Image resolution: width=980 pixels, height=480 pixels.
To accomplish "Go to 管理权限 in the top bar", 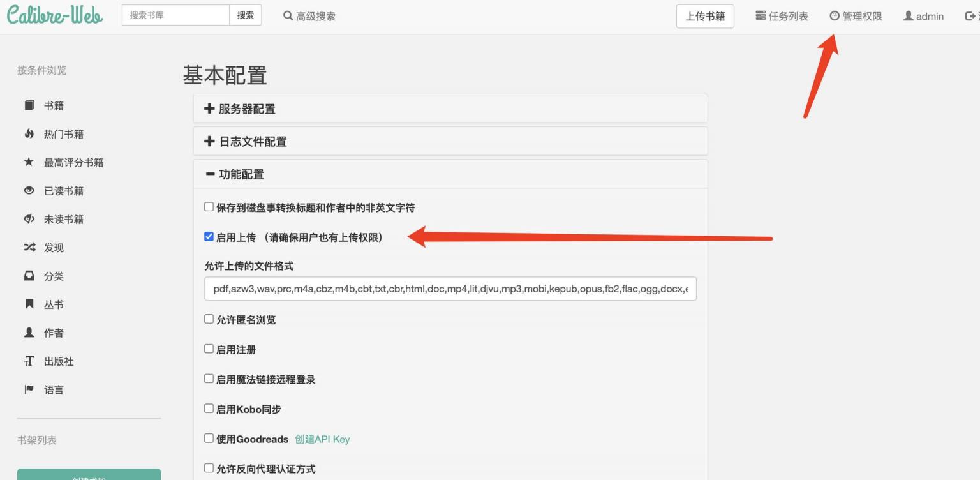I will tap(856, 16).
